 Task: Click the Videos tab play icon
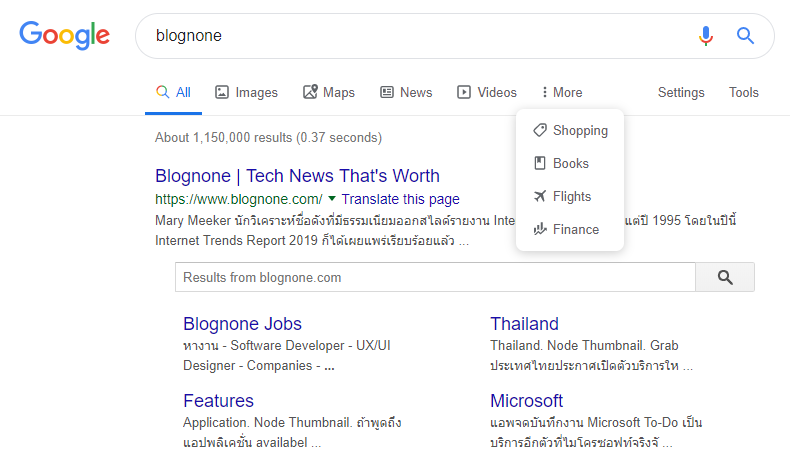point(464,92)
